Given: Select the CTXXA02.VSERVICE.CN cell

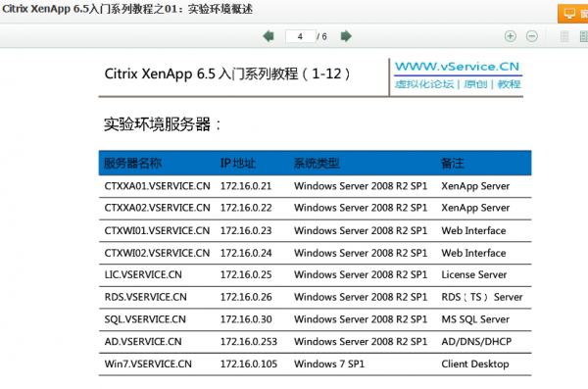Looking at the screenshot, I should point(157,208).
